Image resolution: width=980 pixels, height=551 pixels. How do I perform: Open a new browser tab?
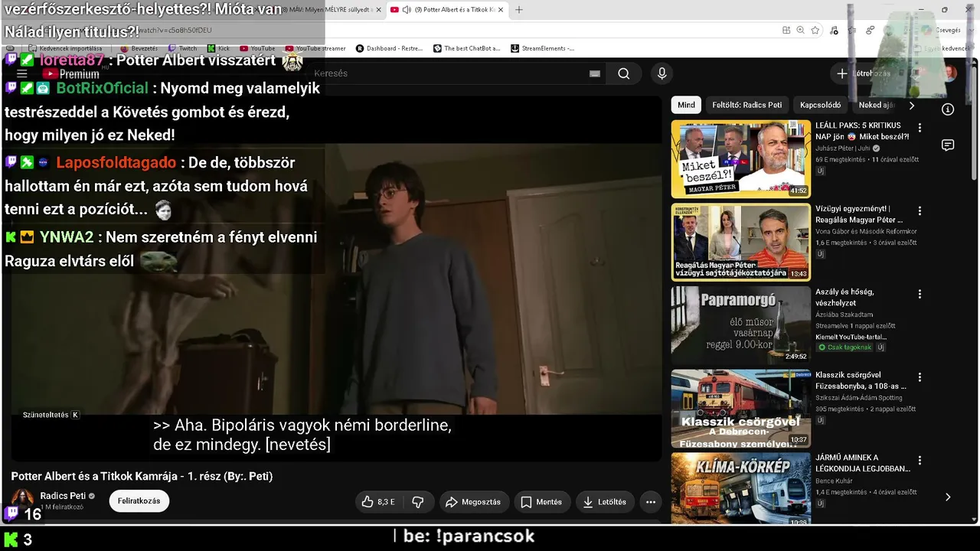[519, 10]
